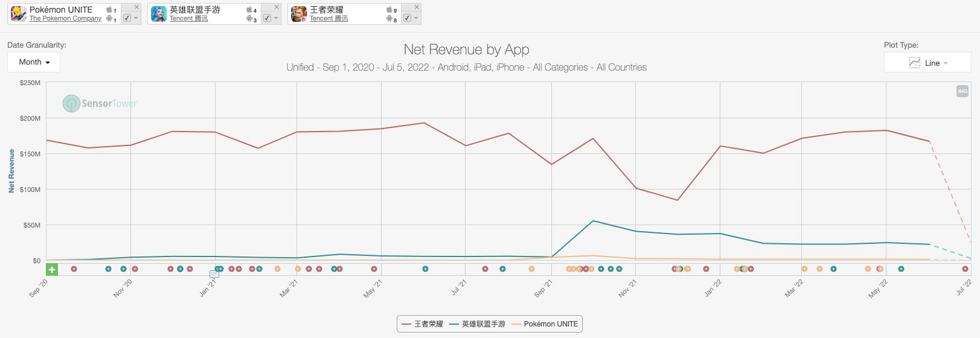Click the 英雄联盟手游 app title
This screenshot has width=980, height=338.
(x=195, y=10)
